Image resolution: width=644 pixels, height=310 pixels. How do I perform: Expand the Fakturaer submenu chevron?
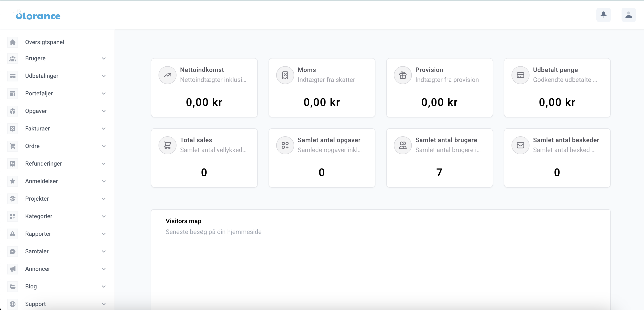click(x=104, y=129)
